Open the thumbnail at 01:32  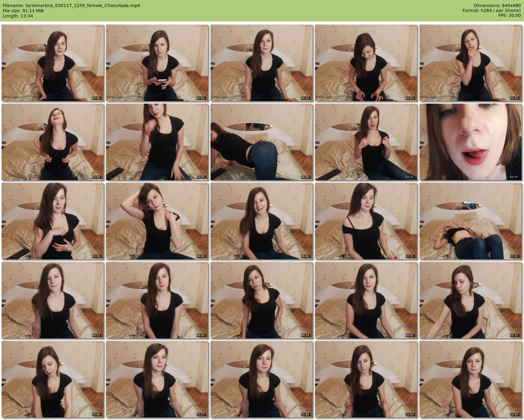(x=262, y=63)
